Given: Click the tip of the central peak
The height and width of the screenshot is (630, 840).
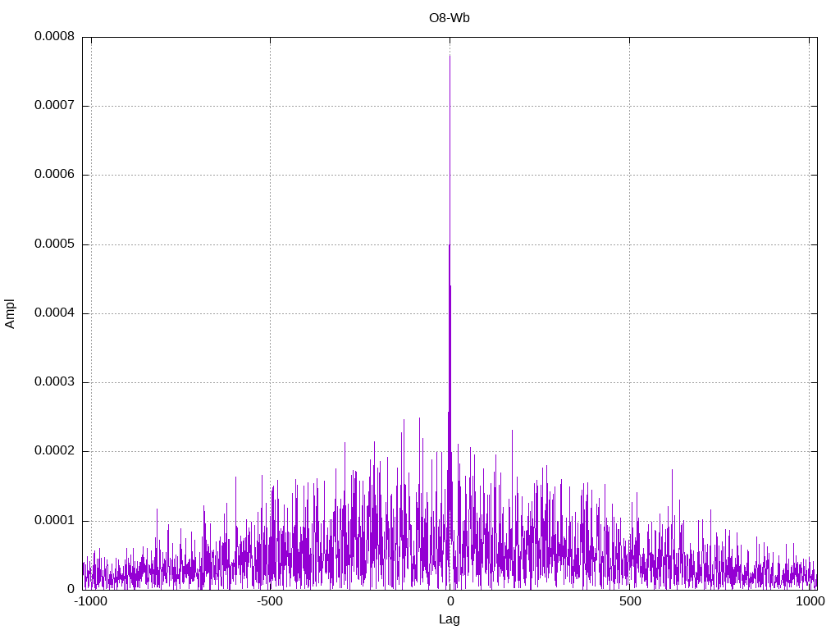Looking at the screenshot, I should pyautogui.click(x=450, y=55).
